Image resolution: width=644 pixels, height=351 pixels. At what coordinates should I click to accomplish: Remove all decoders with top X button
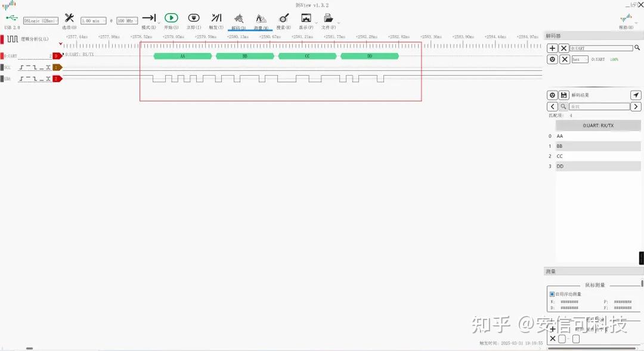(x=564, y=48)
